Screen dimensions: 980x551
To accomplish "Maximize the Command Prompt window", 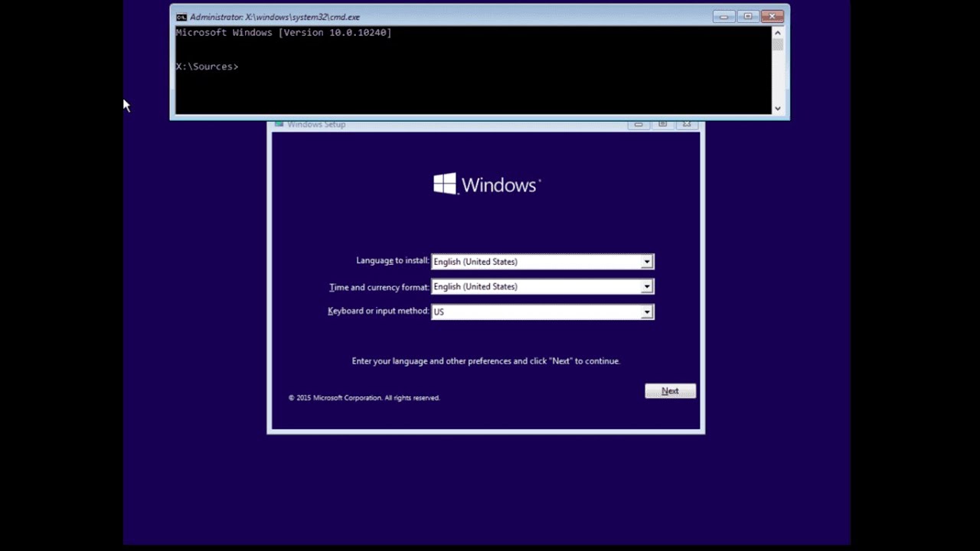I will pyautogui.click(x=746, y=16).
